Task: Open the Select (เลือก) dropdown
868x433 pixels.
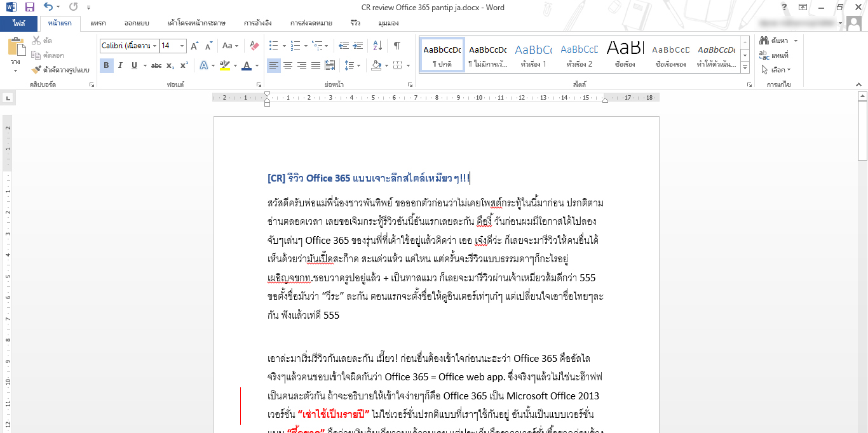Action: (775, 70)
